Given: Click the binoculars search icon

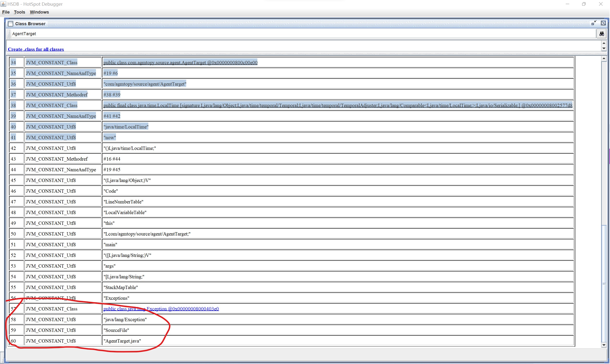Looking at the screenshot, I should point(601,34).
